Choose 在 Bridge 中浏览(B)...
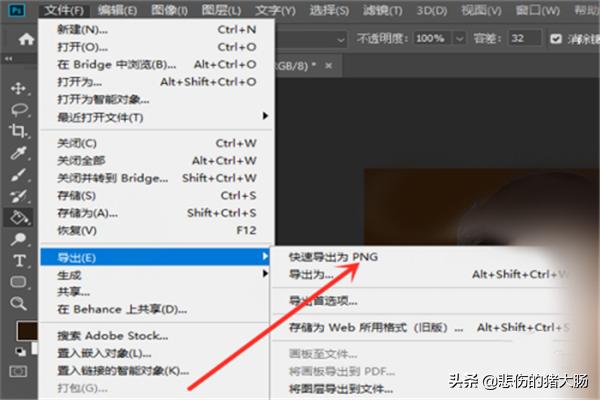Screen dimensions: 600x400 pyautogui.click(x=157, y=64)
